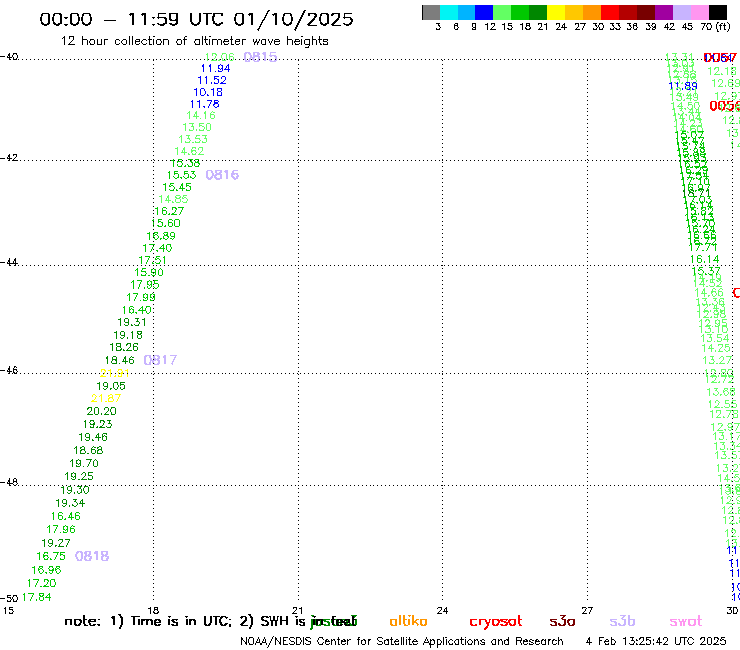Viewport: 740px width, 650px height.
Task: Click the 'note: 1) Time is in UTC' text
Action: click(x=148, y=621)
